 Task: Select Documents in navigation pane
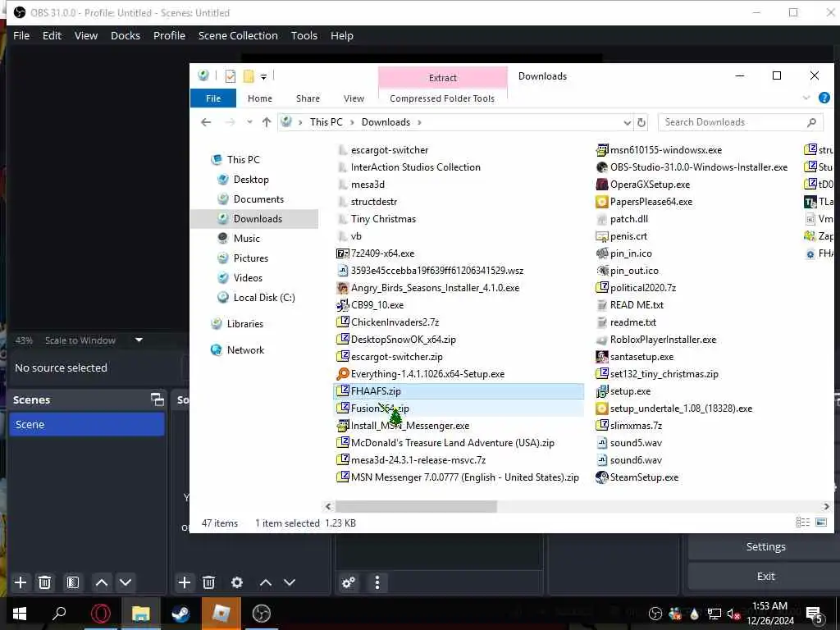258,199
